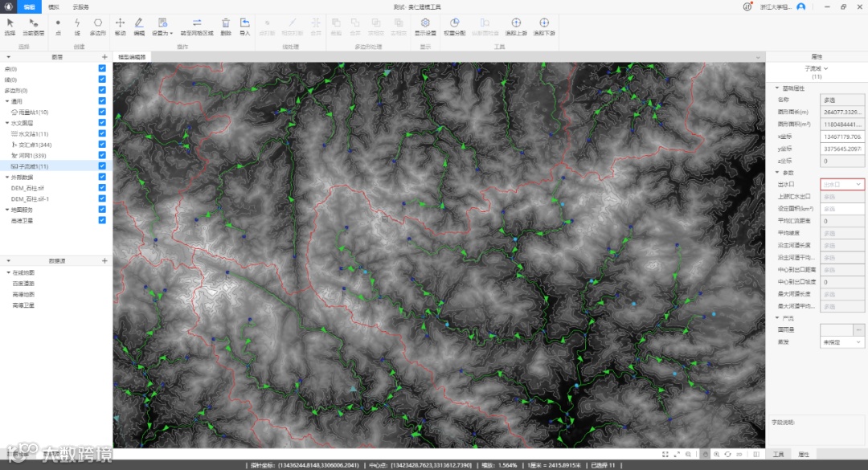Open the 子流域 type dropdown in properties
Image resolution: width=868 pixels, height=470 pixels.
click(x=817, y=68)
